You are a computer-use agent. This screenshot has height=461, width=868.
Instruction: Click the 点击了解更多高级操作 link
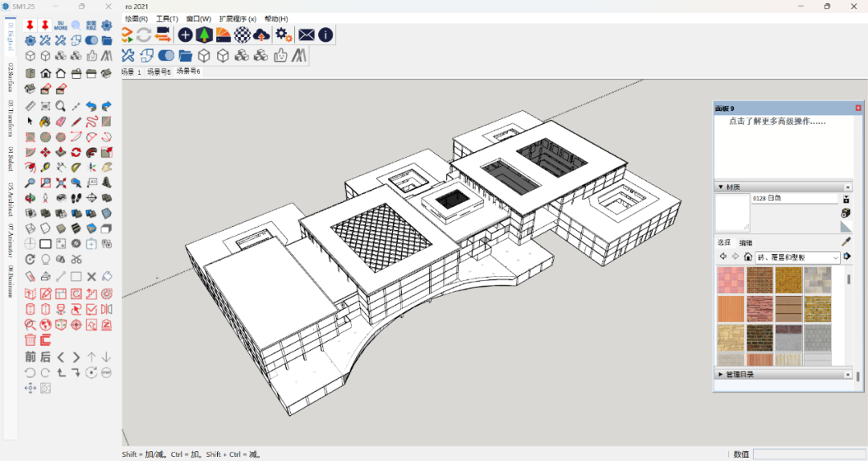point(776,121)
